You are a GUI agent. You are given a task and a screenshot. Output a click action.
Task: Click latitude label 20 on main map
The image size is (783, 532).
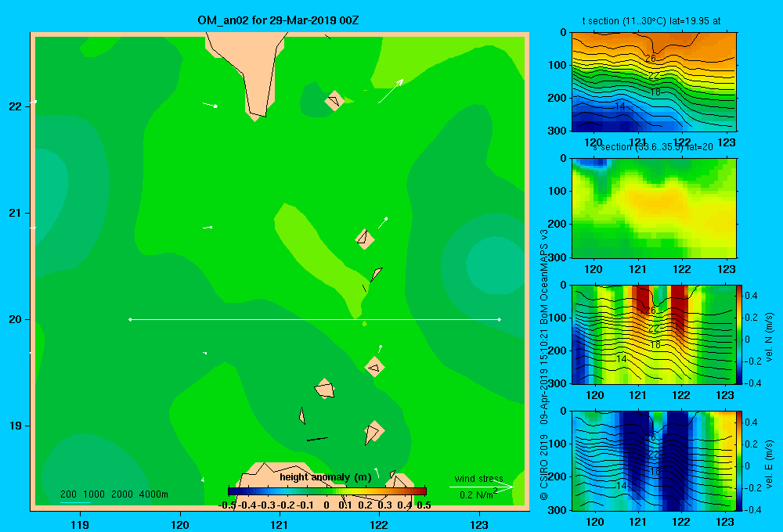click(x=15, y=319)
